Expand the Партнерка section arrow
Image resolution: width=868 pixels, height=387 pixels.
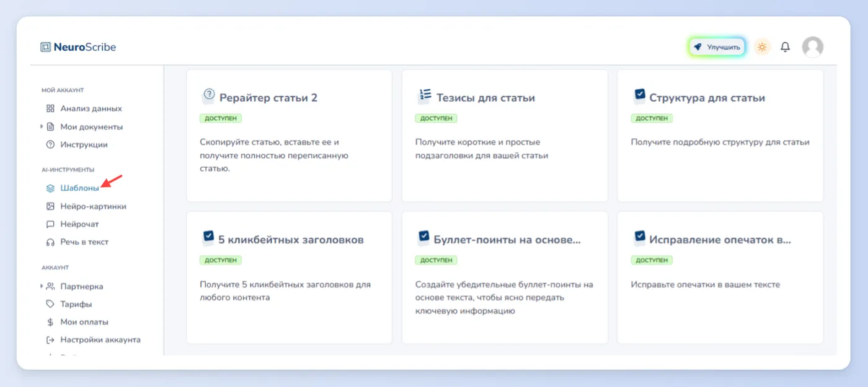42,286
